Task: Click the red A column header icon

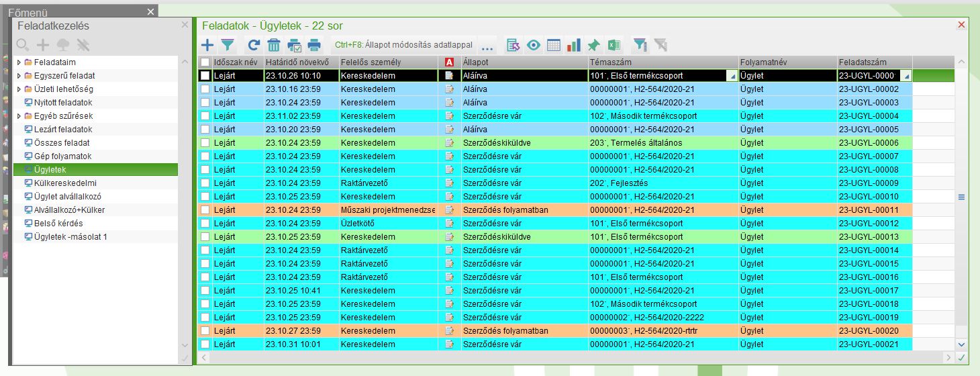Action: pos(450,62)
